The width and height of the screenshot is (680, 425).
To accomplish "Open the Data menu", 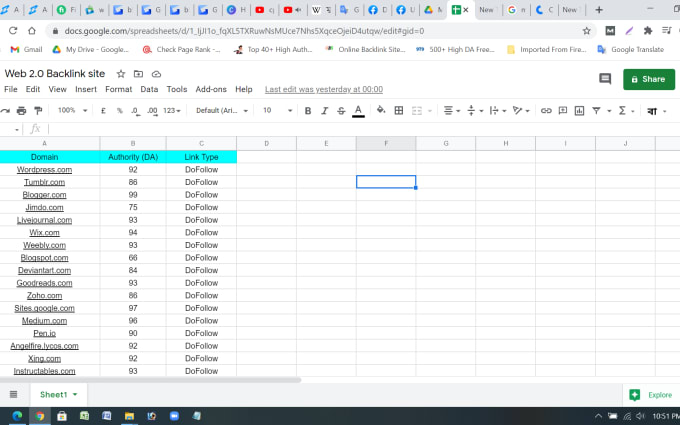I will tap(149, 89).
